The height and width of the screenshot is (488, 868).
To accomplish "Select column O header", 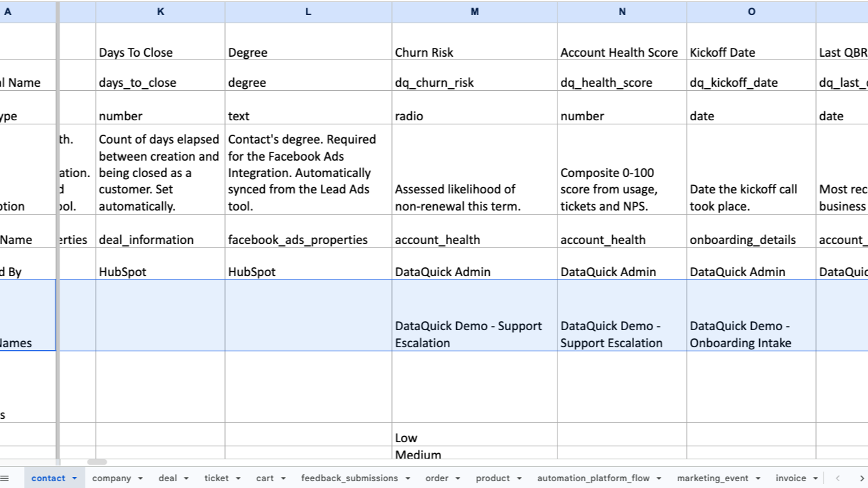I will (752, 12).
